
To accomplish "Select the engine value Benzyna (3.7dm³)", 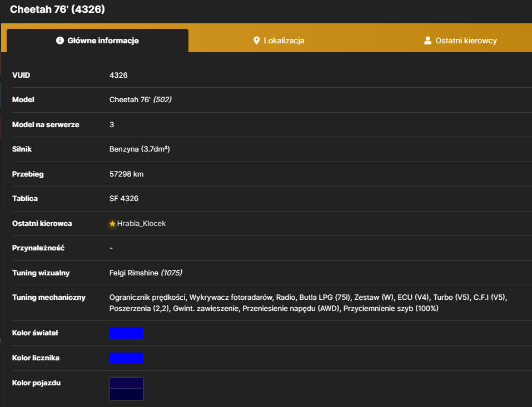I will pos(140,149).
